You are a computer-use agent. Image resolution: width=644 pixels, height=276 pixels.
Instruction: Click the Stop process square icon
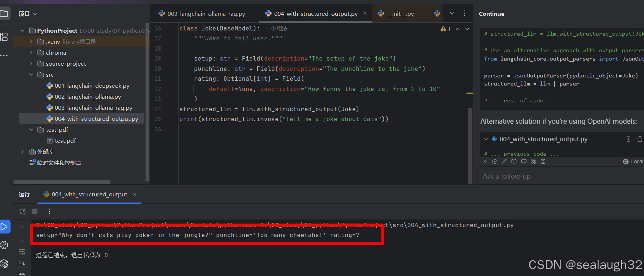pyautogui.click(x=35, y=211)
